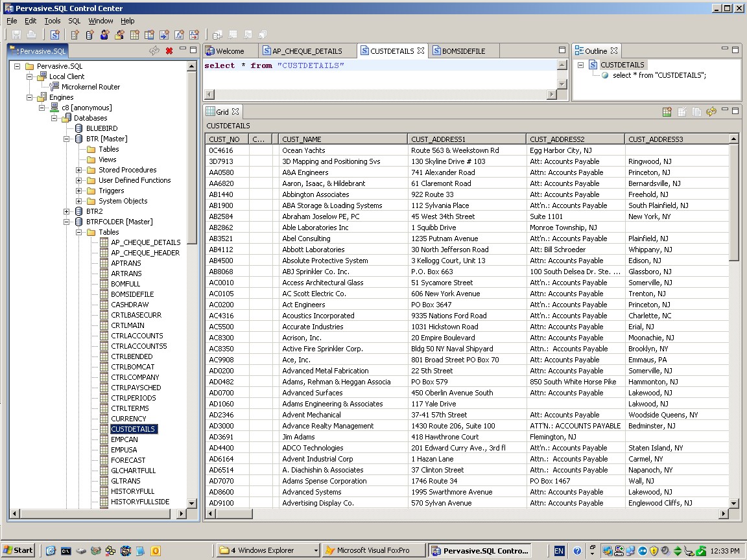Click the grid vertical scrollbar thumb
Screen dimensions: 747x560
tap(733, 202)
